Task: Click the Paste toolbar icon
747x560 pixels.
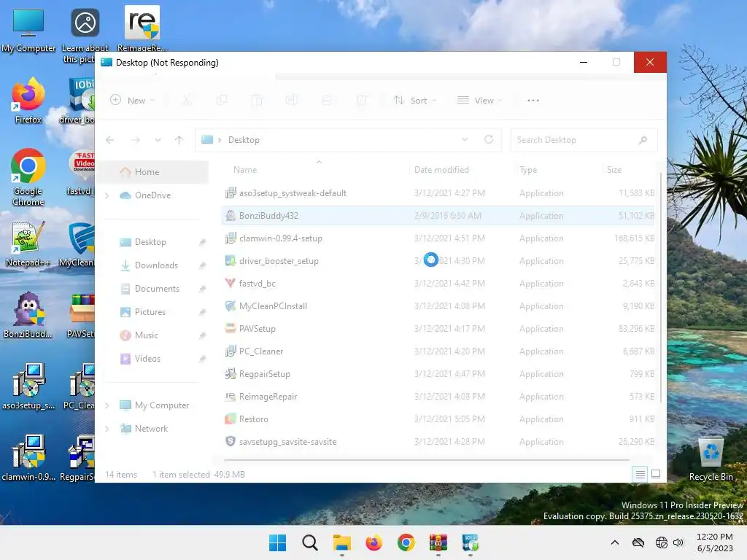Action: click(257, 101)
